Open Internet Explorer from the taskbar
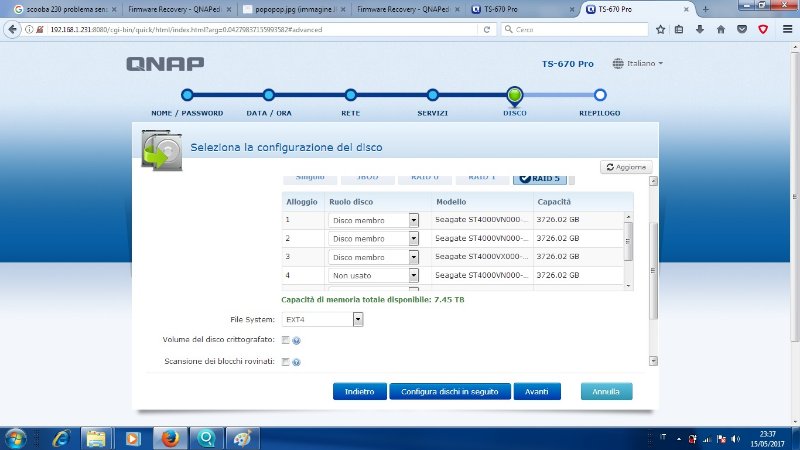 pos(60,438)
